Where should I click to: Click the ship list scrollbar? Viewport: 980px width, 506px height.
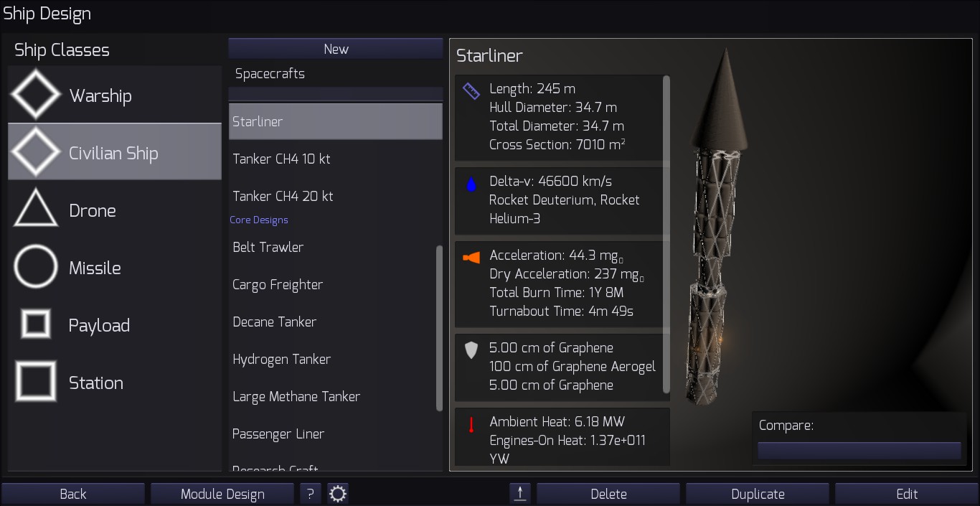coord(440,328)
